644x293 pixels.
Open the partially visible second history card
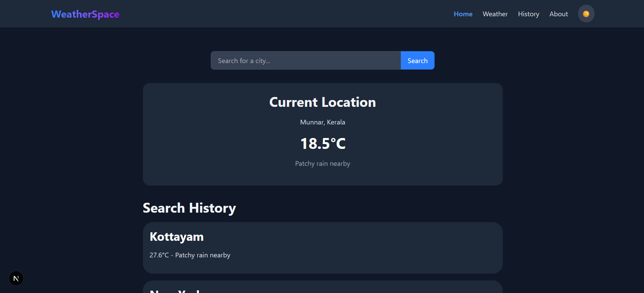coord(323,288)
